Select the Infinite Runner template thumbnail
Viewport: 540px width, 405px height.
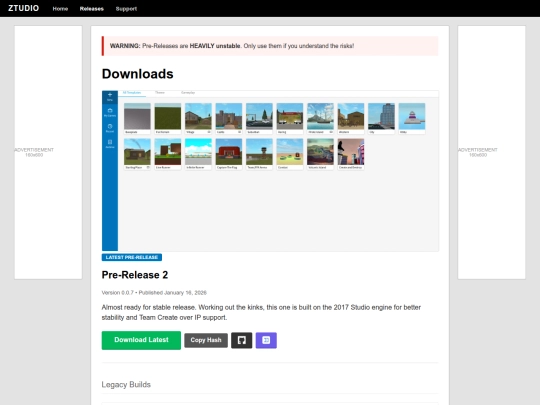(198, 154)
